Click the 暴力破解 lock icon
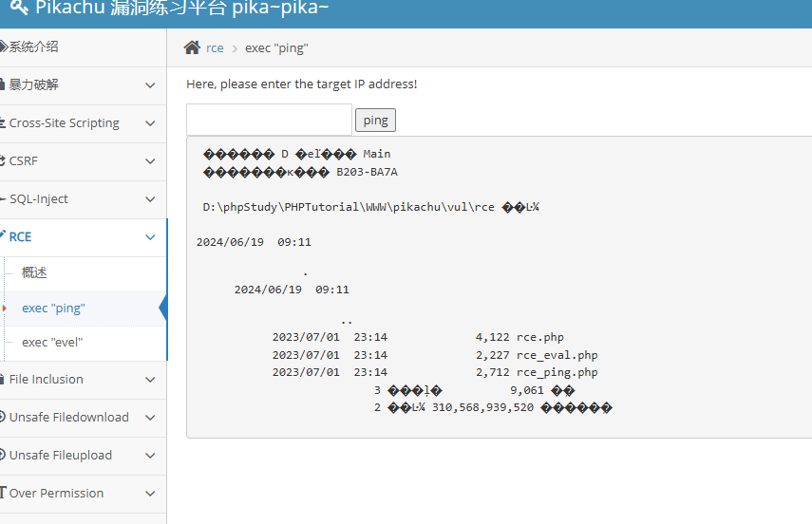The height and width of the screenshot is (524, 812). coord(3,84)
